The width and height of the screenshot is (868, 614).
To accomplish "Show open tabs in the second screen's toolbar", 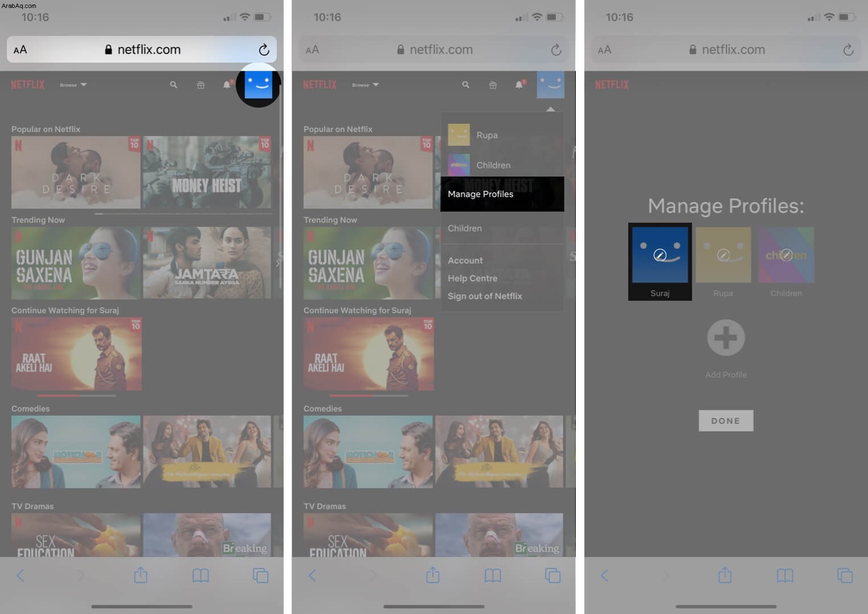I will point(552,575).
